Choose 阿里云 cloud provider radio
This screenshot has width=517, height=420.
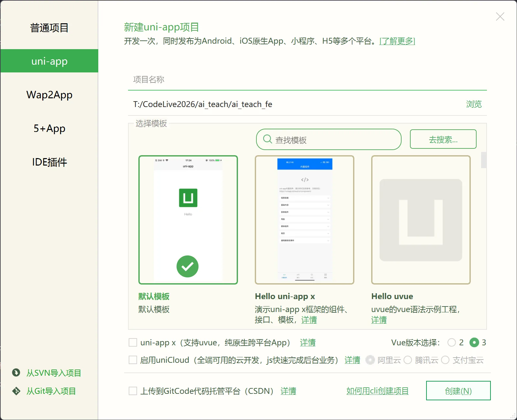tap(370, 360)
